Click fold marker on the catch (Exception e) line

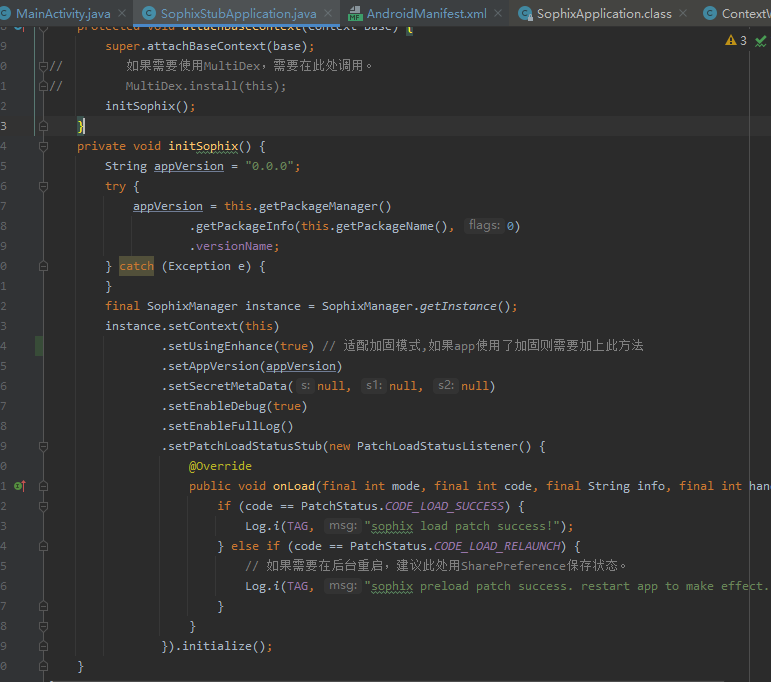pyautogui.click(x=43, y=267)
